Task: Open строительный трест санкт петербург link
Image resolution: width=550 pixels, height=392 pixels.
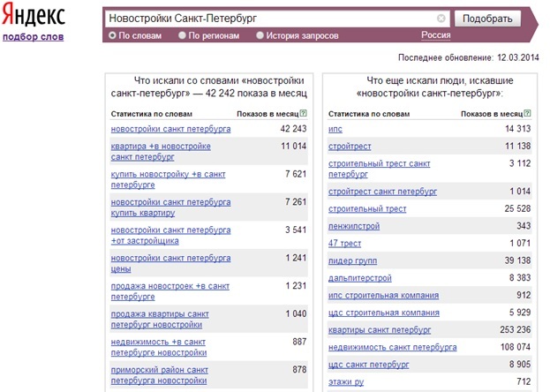Action: point(380,169)
